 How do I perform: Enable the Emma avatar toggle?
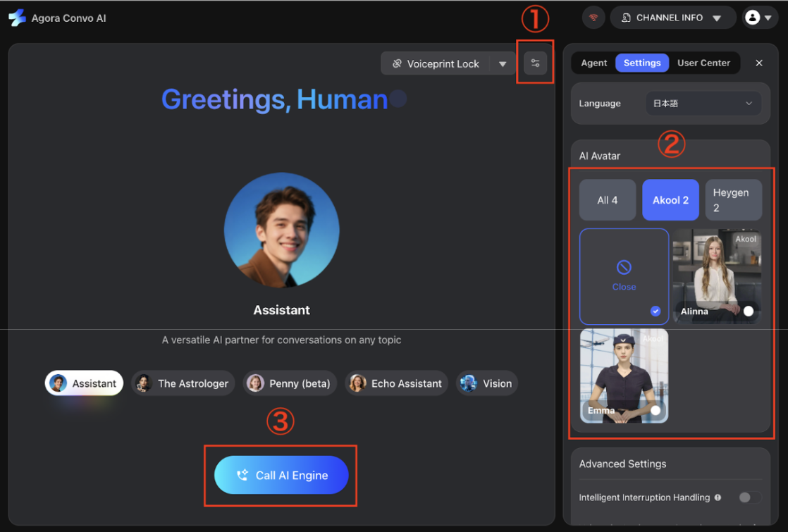pos(655,410)
